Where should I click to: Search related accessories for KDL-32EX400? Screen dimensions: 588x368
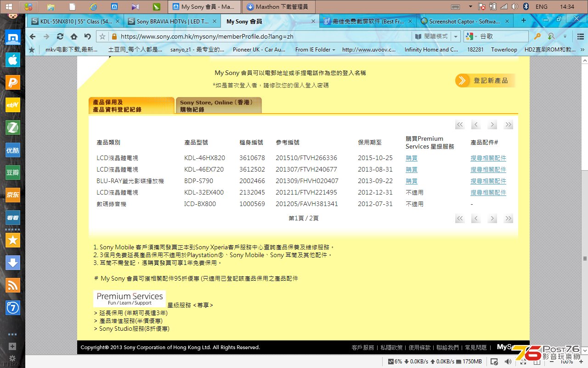click(488, 192)
